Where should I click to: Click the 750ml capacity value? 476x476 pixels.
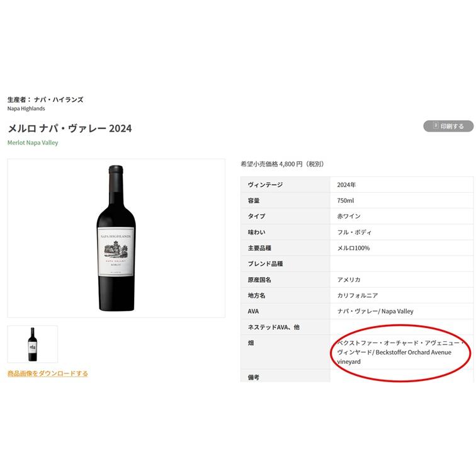click(346, 201)
